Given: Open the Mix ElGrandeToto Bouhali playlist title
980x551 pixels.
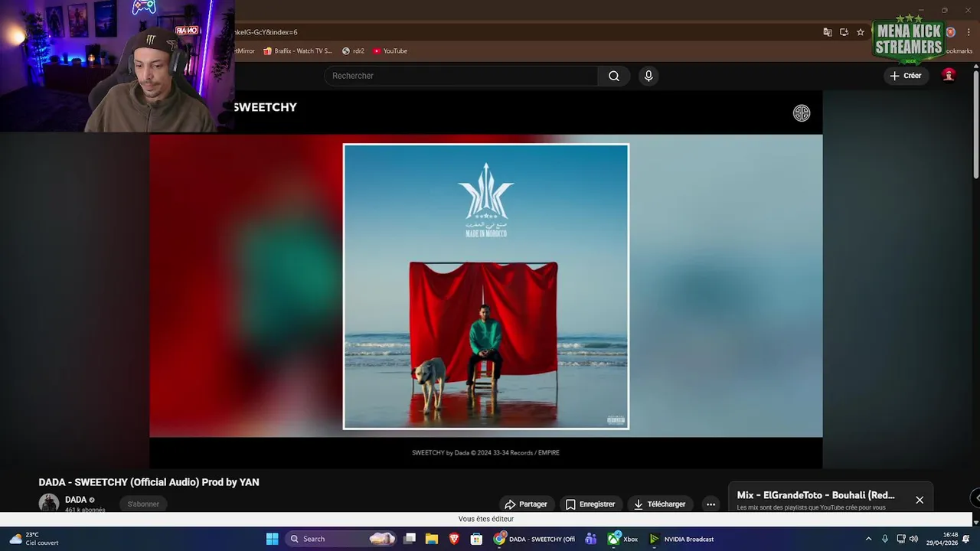Looking at the screenshot, I should pos(815,495).
